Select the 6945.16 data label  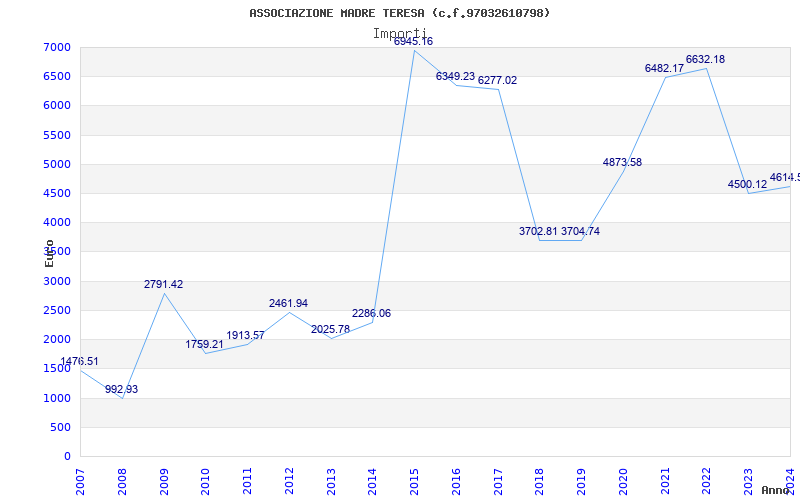coord(413,41)
